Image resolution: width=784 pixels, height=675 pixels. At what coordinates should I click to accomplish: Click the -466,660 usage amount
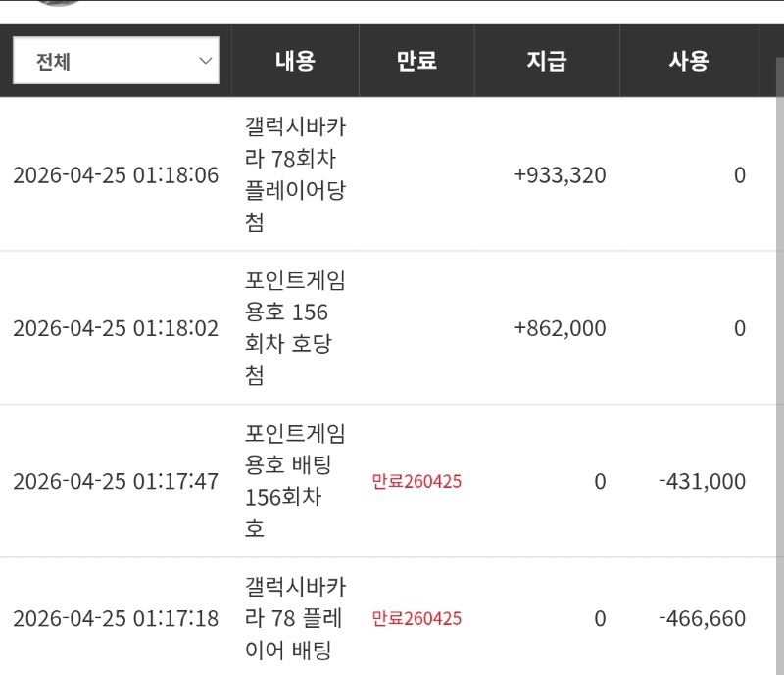point(702,618)
